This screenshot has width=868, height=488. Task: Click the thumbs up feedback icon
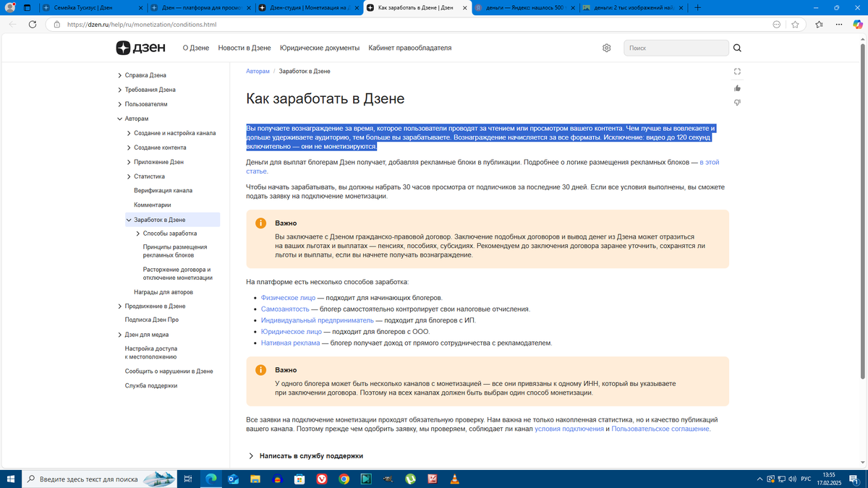tap(737, 88)
